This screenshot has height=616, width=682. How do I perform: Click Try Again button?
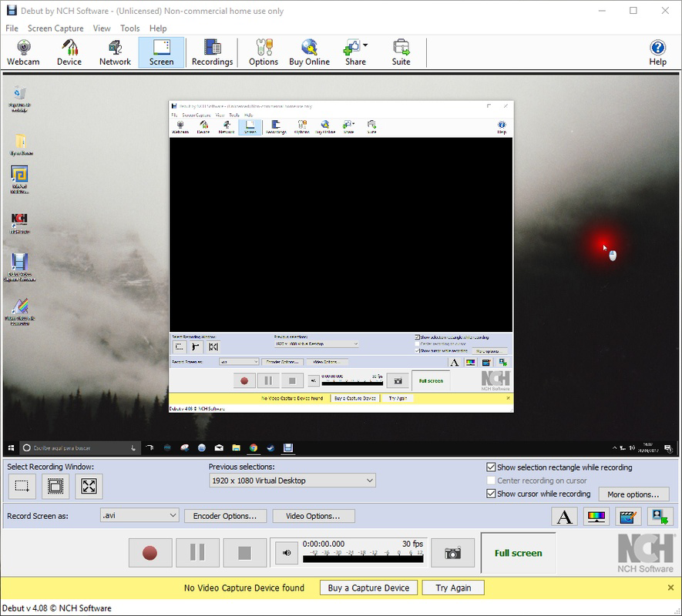[453, 588]
